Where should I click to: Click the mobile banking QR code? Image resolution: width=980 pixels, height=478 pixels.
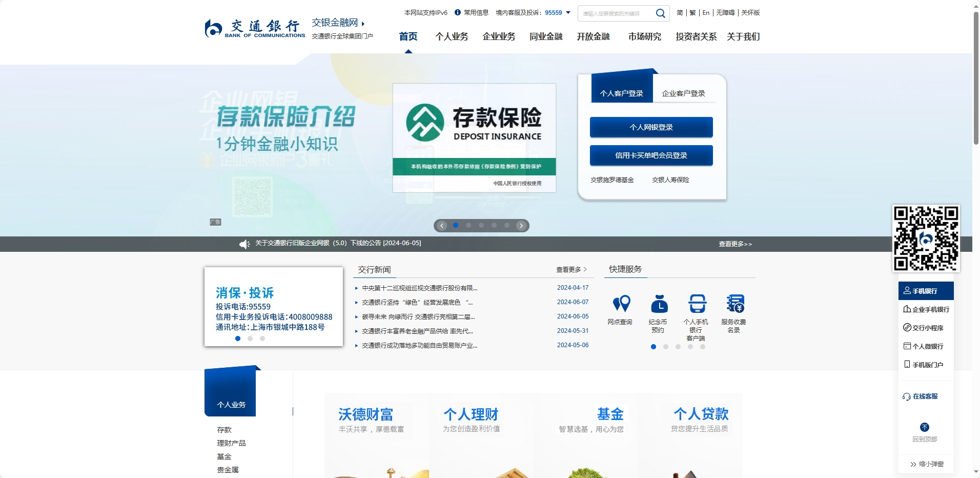pyautogui.click(x=925, y=237)
